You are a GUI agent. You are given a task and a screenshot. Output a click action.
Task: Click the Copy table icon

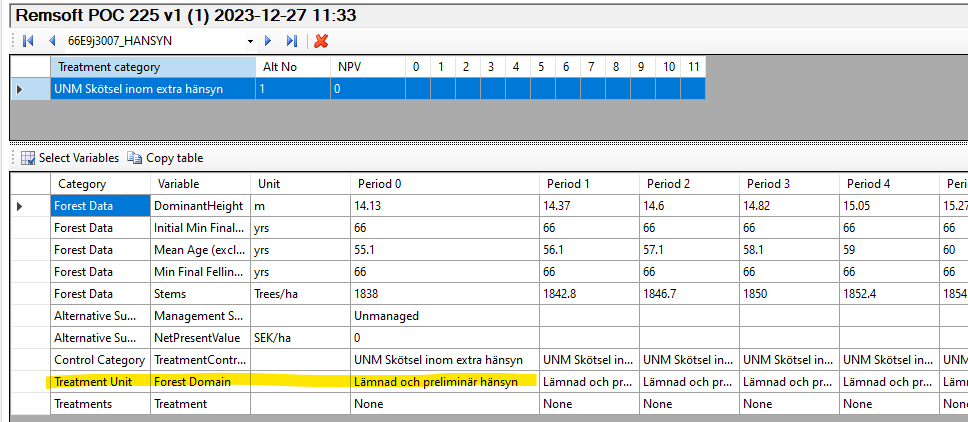(134, 158)
